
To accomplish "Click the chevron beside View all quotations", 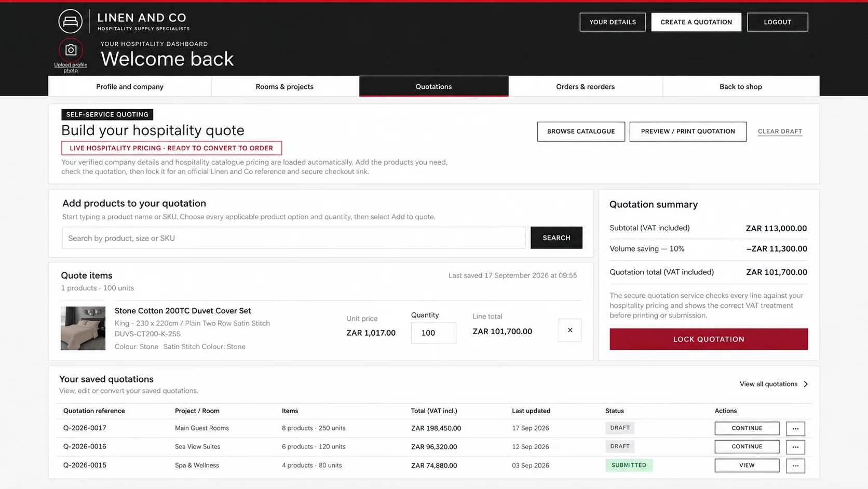I will click(x=806, y=384).
